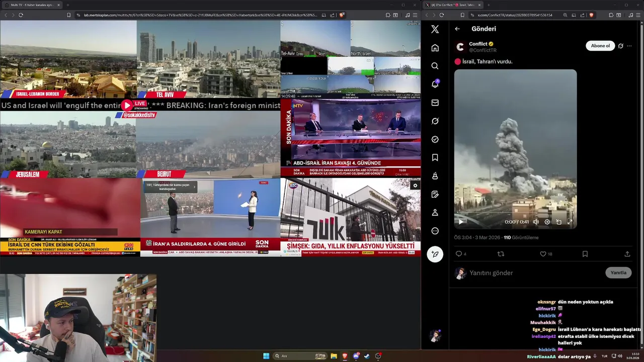Switch to Multi TV browser tab
Screen dimensions: 644x362
[31, 5]
